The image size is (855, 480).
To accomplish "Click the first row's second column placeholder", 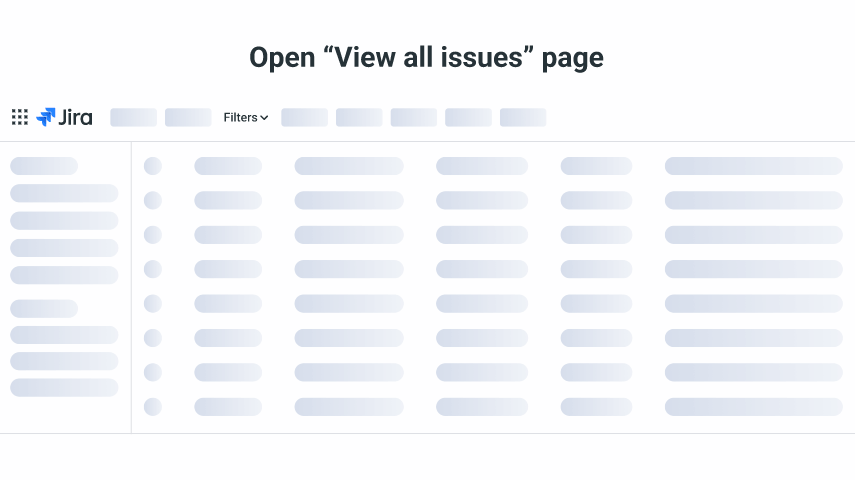I will coord(228,166).
